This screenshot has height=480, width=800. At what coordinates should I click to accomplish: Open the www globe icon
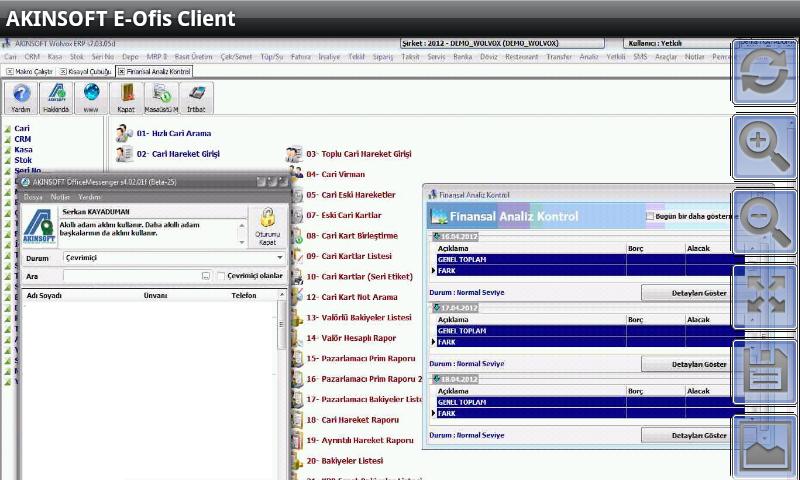point(91,97)
